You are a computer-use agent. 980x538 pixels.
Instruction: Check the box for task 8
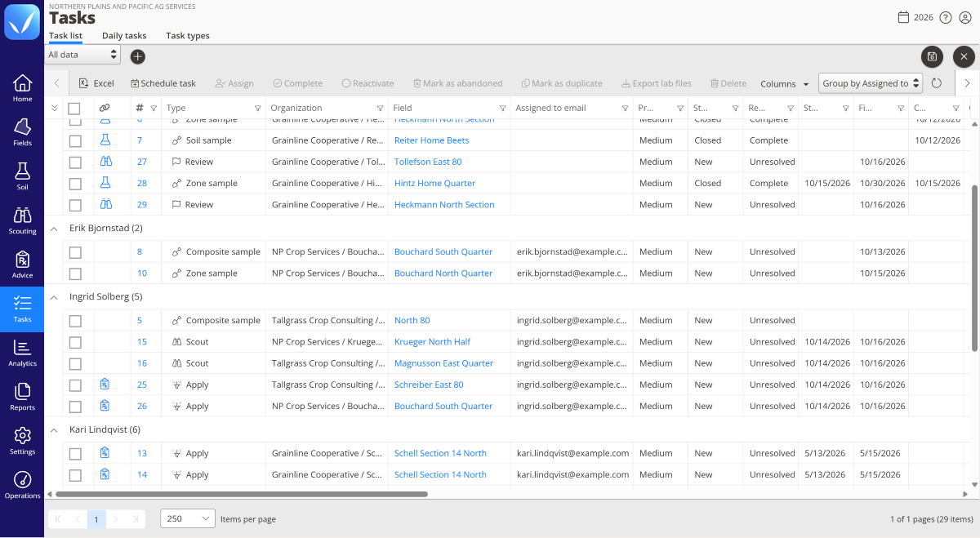[x=75, y=252]
